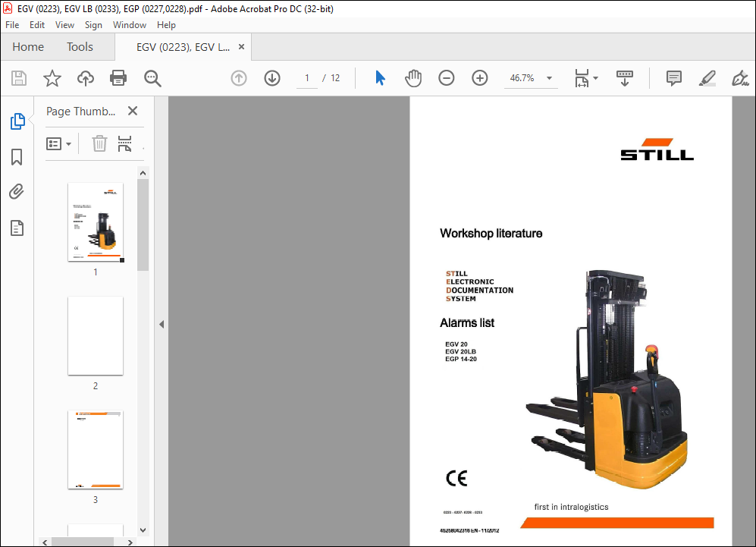756x547 pixels.
Task: Open Page Thumbnails sidebar icon
Action: pos(17,121)
